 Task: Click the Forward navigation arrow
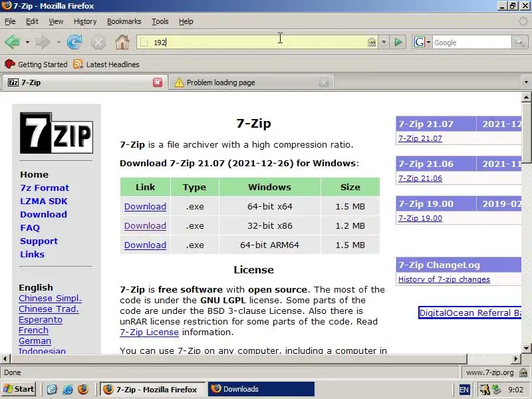point(43,43)
